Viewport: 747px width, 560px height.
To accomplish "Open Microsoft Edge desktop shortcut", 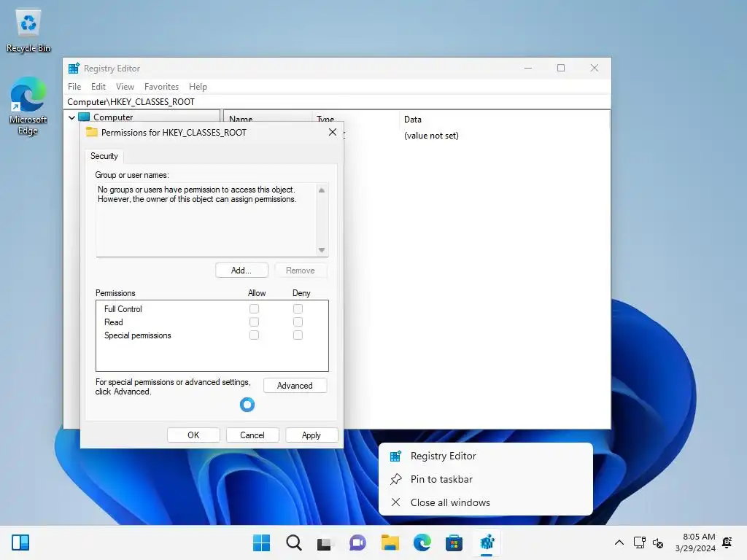I will tap(28, 105).
